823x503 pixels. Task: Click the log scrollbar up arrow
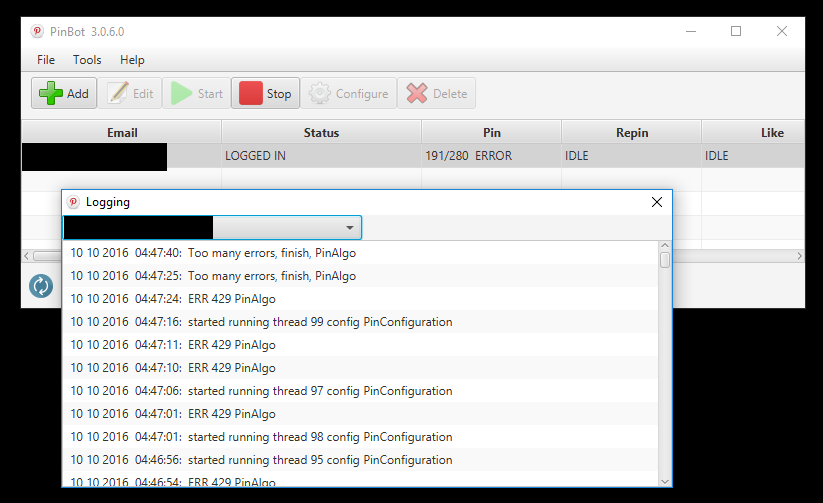[665, 245]
